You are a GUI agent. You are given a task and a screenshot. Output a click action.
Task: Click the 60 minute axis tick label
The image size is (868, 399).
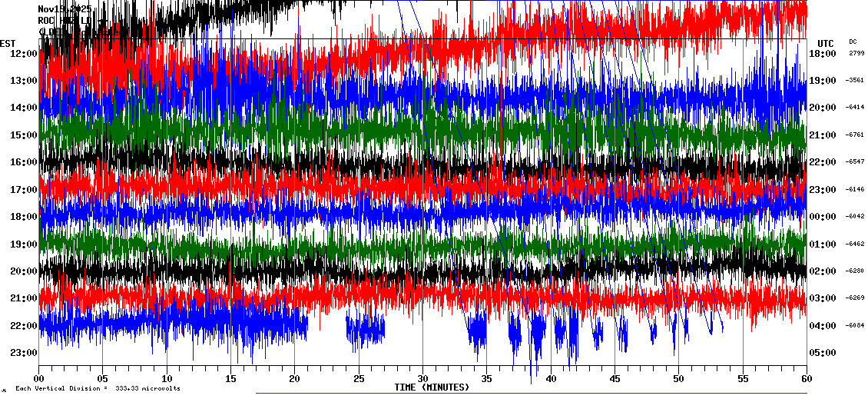[x=806, y=379]
